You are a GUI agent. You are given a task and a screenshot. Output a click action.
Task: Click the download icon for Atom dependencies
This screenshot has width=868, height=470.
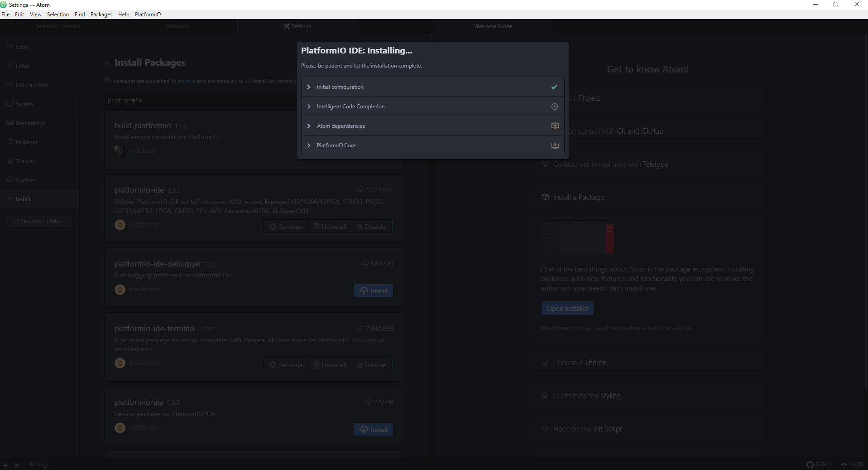pos(555,126)
